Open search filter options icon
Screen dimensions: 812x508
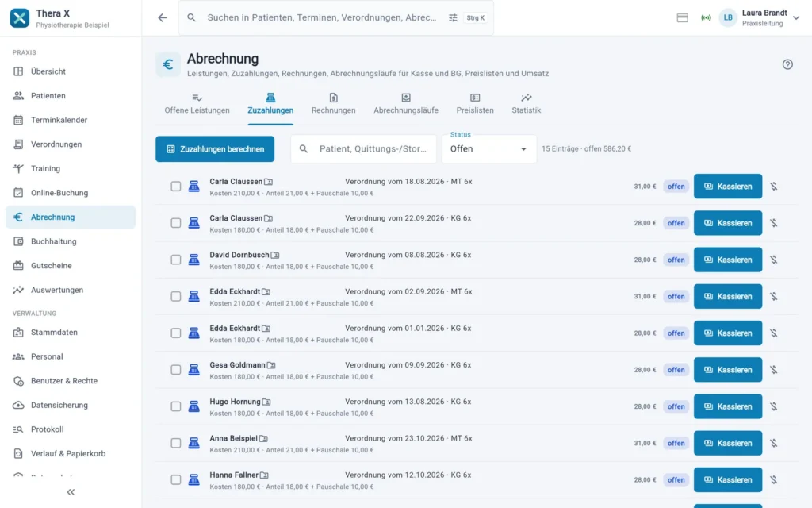click(453, 17)
